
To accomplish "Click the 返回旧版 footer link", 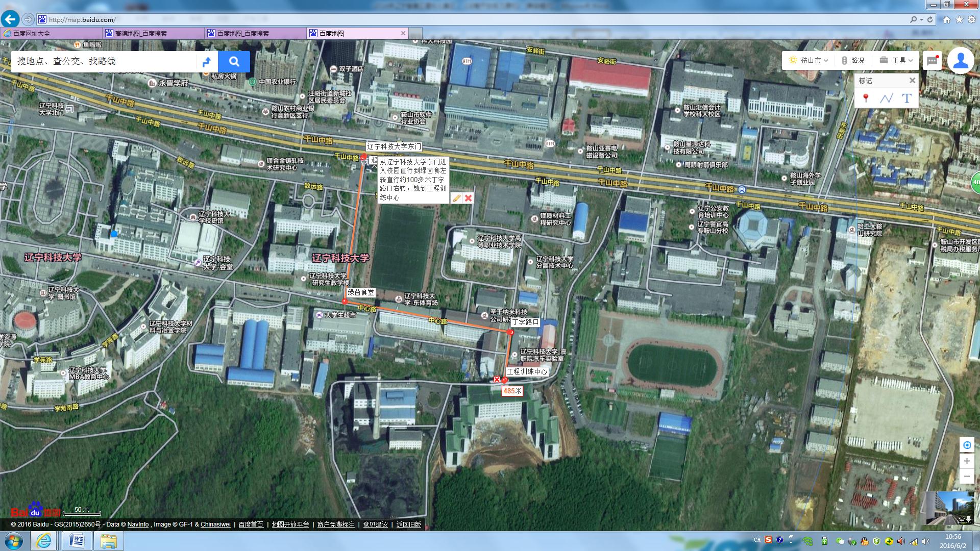I will click(x=408, y=524).
